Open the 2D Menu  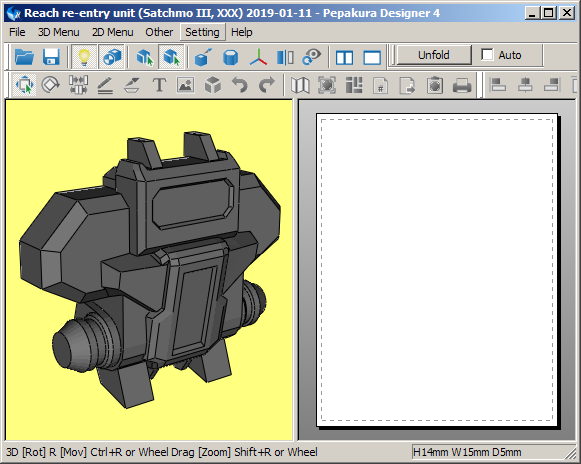113,32
